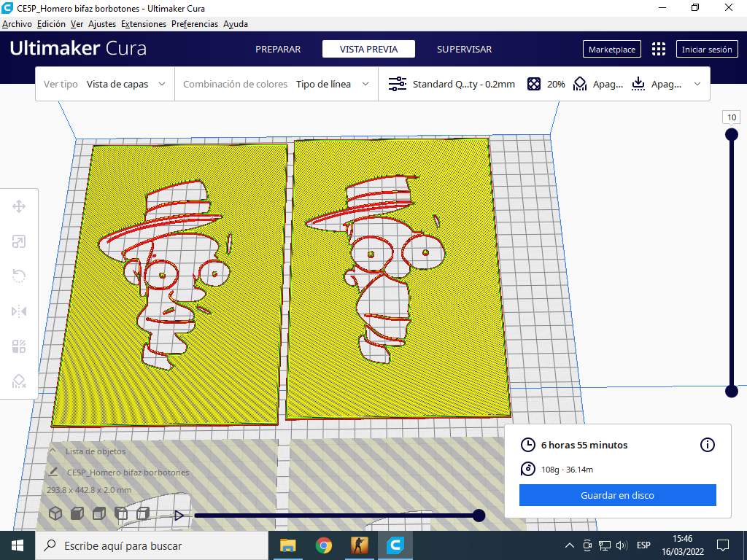This screenshot has height=560, width=747.
Task: Open the Tipo de línea dropdown
Action: tap(332, 84)
